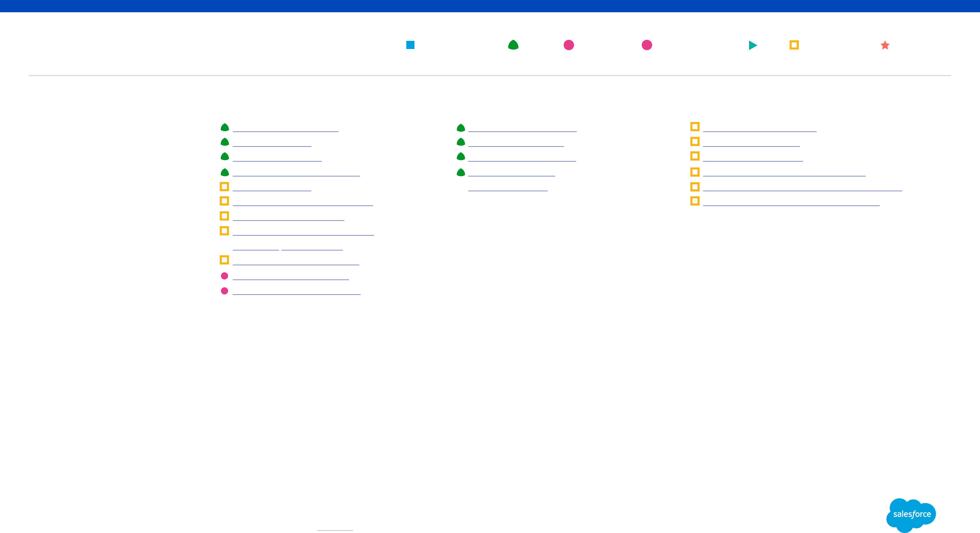This screenshot has height=533, width=980.
Task: Open the first link in the left column
Action: (x=285, y=128)
